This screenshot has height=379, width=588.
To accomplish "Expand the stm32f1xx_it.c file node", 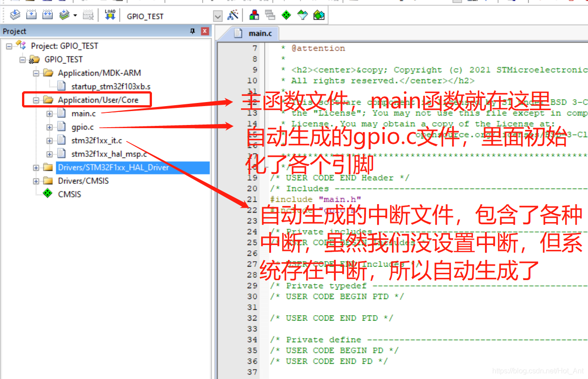I will point(49,140).
